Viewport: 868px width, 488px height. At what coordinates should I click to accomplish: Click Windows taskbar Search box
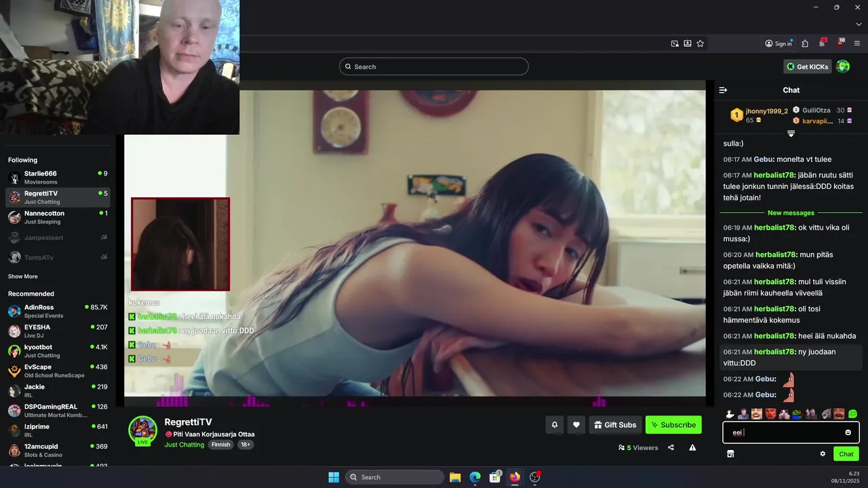click(395, 477)
